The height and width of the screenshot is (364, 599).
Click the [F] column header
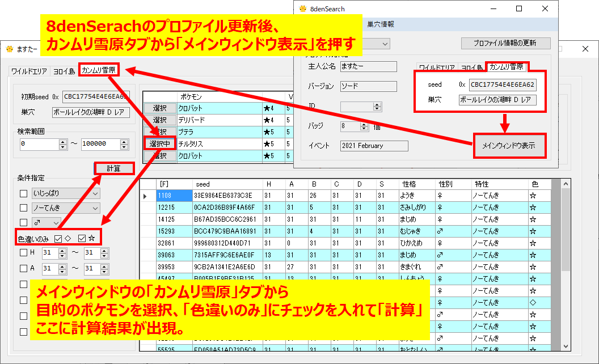174,184
